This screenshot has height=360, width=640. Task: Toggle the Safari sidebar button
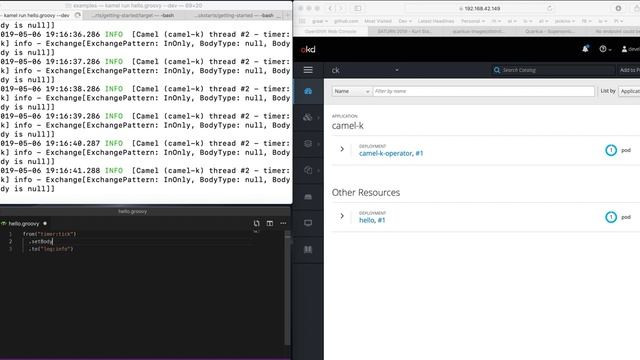(358, 8)
